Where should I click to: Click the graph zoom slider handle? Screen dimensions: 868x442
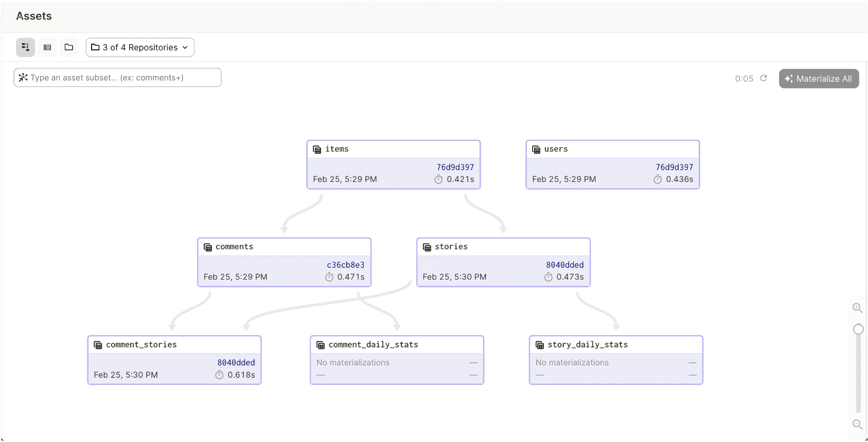[x=858, y=329]
